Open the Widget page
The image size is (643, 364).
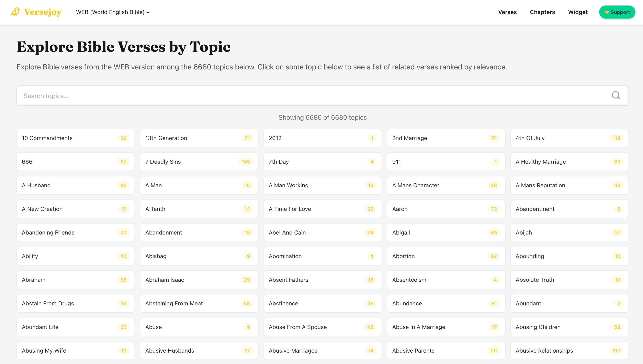pos(577,12)
